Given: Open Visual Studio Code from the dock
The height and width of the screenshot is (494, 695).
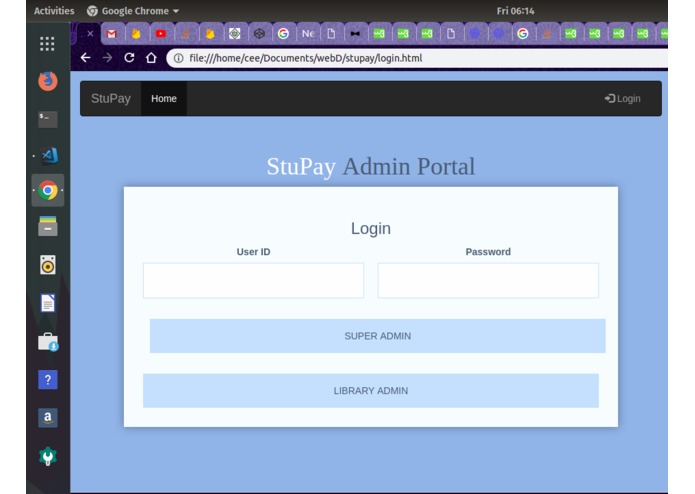Looking at the screenshot, I should [49, 156].
